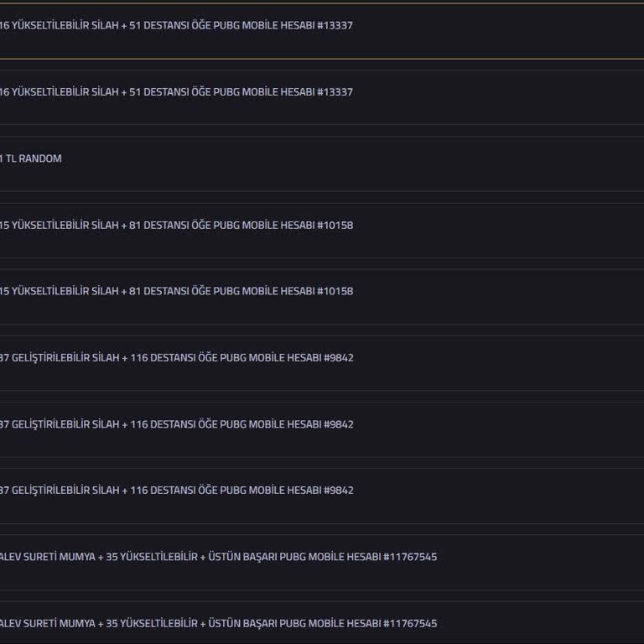Click the last 37 GELİŞTİRİLEBİLİR SİLAH row card
The height and width of the screenshot is (644, 644).
pyautogui.click(x=503, y=495)
